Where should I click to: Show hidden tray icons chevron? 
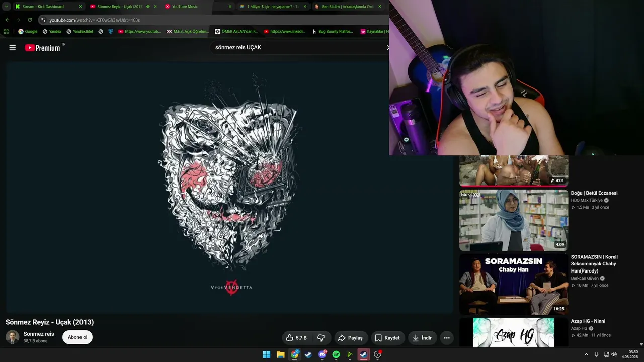click(x=586, y=354)
